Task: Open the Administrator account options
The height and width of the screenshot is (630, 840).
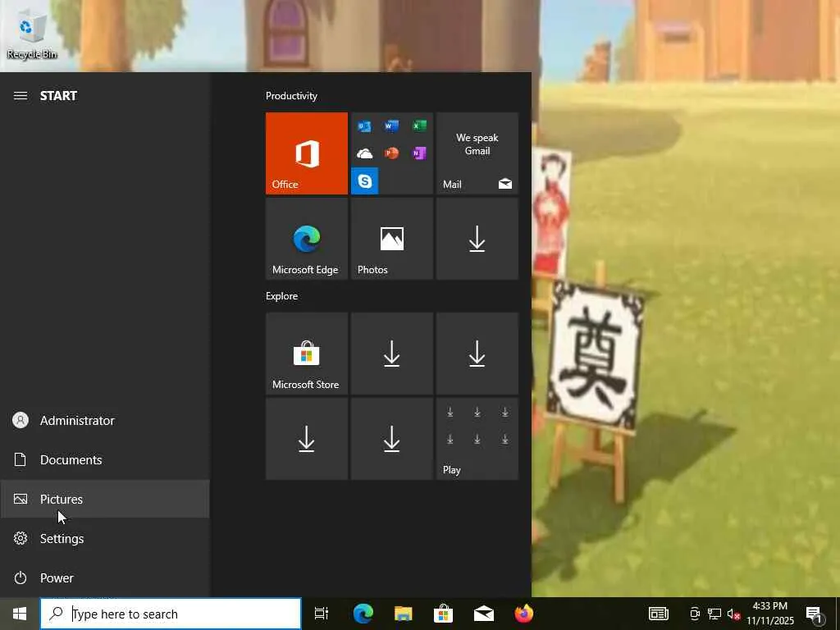Action: click(x=105, y=421)
